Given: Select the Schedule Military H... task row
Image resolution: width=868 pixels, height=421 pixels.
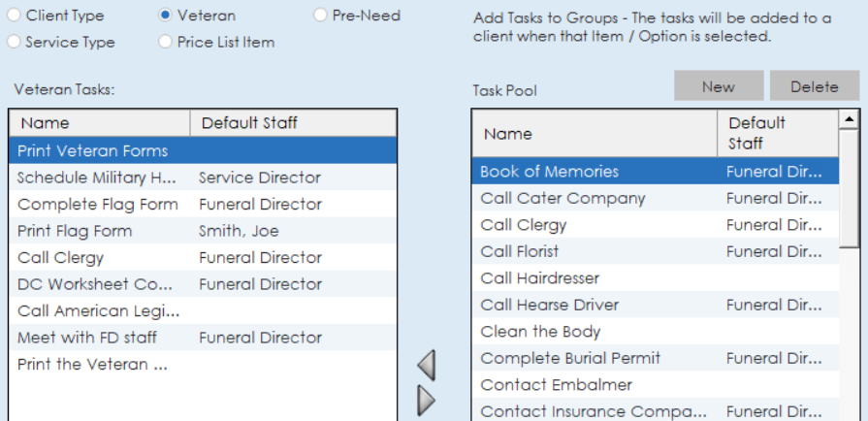Looking at the screenshot, I should click(203, 178).
